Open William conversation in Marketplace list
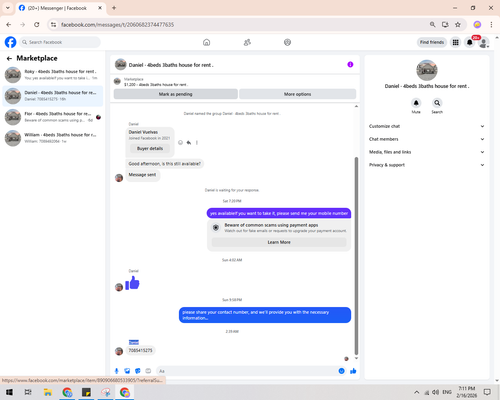Image resolution: width=500 pixels, height=400 pixels. [53, 138]
